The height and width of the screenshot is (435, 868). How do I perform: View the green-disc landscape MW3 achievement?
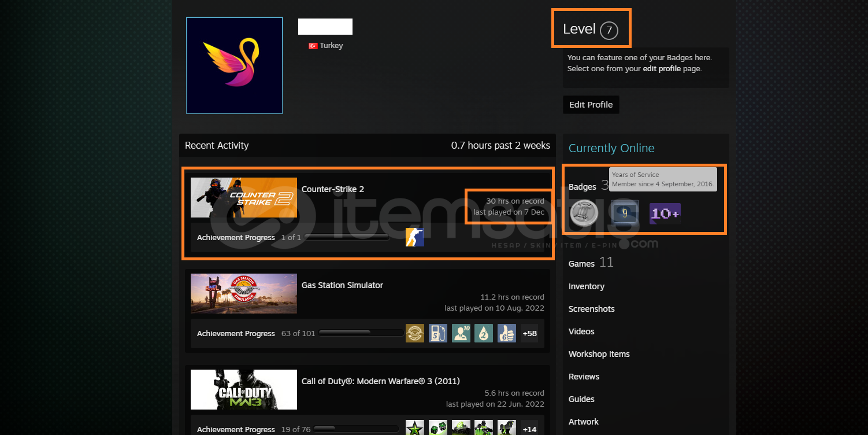[461, 429]
